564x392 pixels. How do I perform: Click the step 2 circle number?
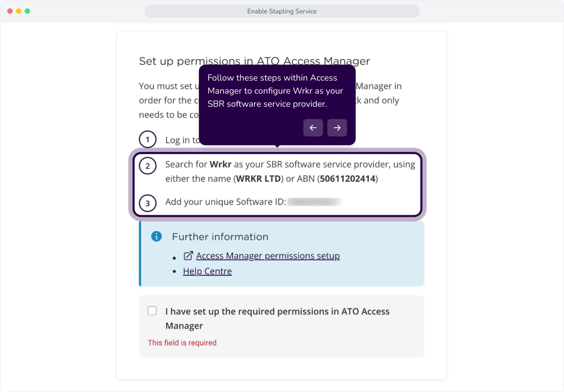[x=148, y=166]
